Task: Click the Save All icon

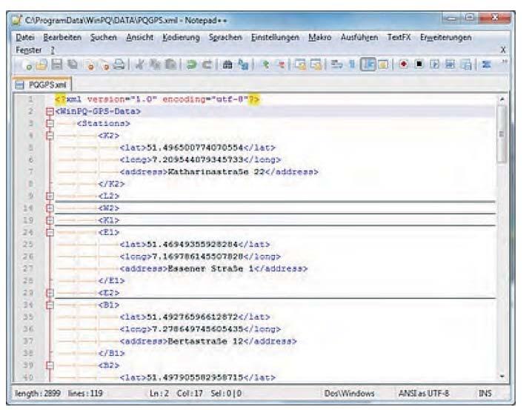Action: [73, 65]
